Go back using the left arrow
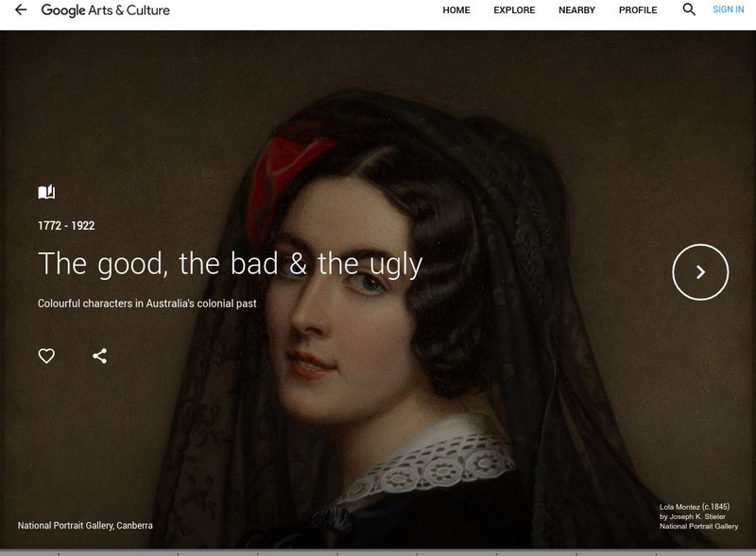 21,9
